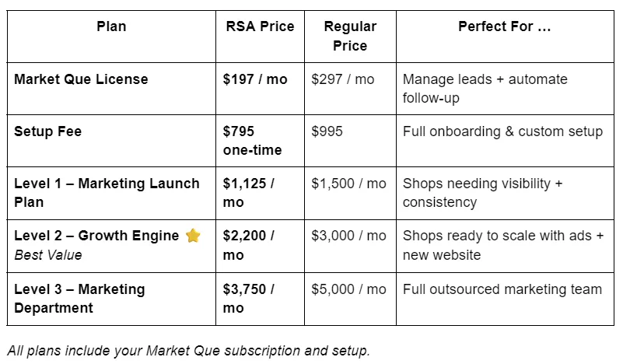
Task: Click the $995 regular price cell
Action: (328, 131)
